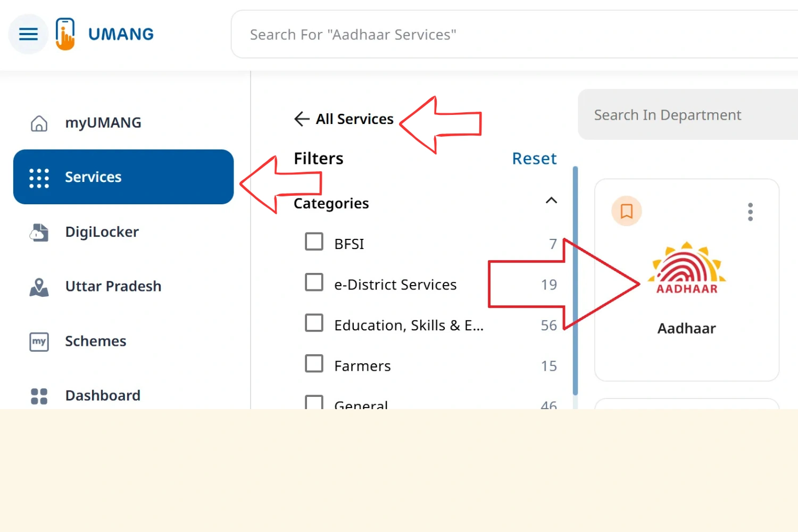The width and height of the screenshot is (798, 532).
Task: Click the back arrow beside All Services
Action: 302,119
